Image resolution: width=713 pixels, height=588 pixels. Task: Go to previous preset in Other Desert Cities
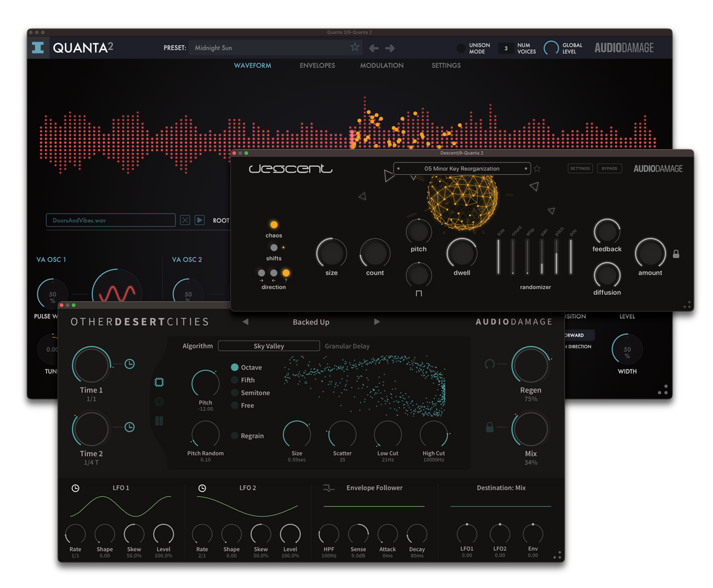[x=246, y=322]
